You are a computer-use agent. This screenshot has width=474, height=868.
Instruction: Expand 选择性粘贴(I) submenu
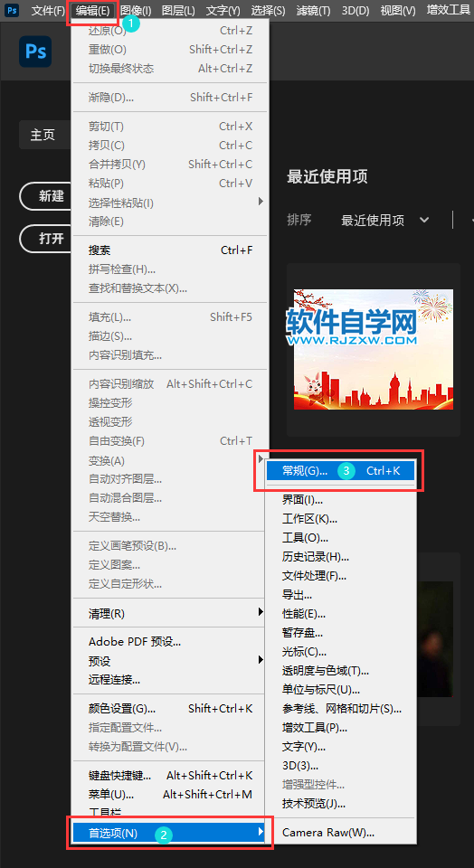tap(170, 203)
